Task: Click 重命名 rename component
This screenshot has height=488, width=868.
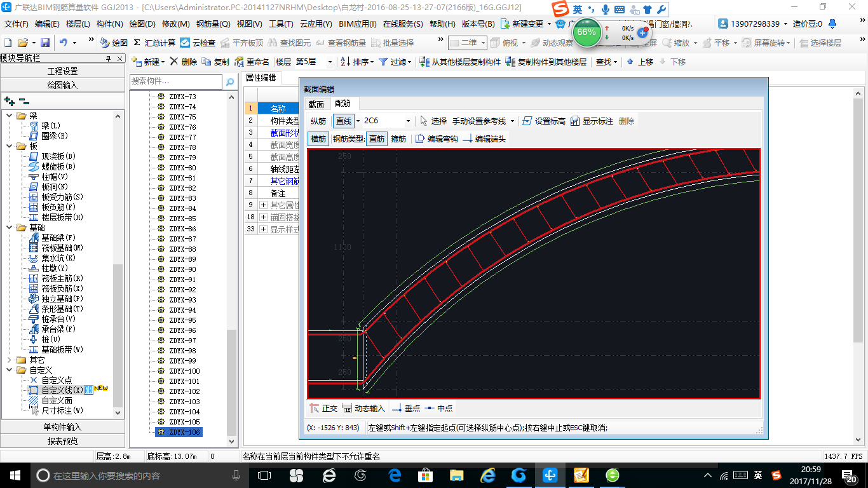Action: tap(252, 62)
